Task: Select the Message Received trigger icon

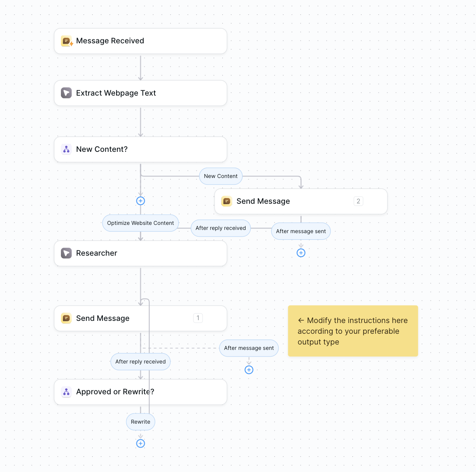Action: click(x=66, y=41)
